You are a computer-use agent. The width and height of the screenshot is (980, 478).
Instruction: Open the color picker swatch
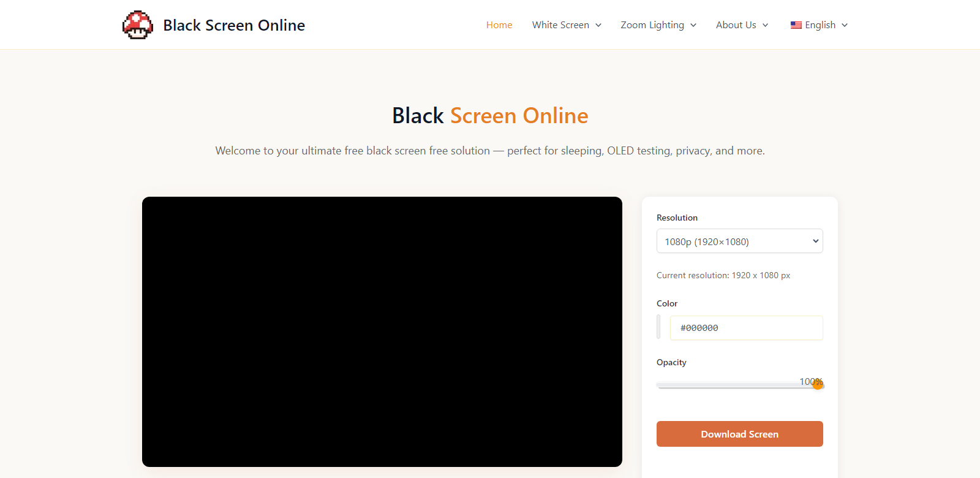(658, 327)
